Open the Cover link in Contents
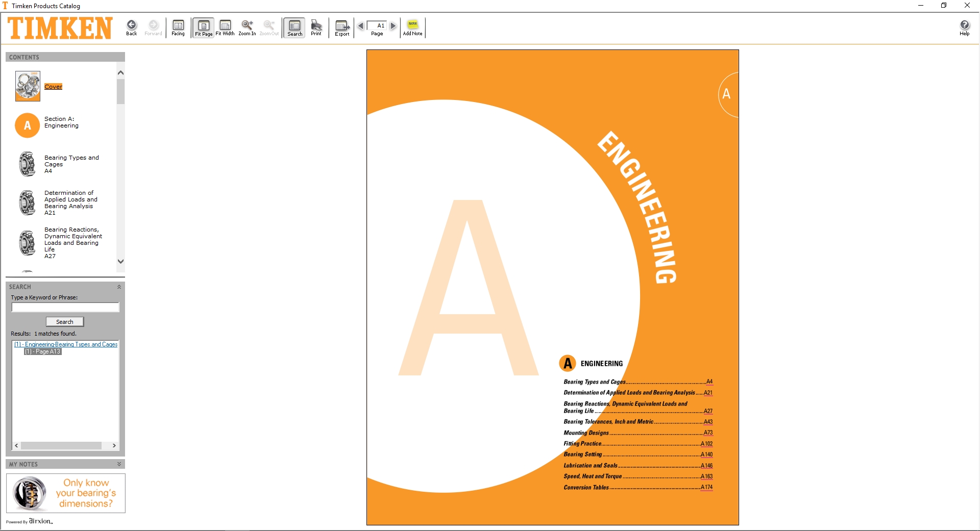The height and width of the screenshot is (531, 980). pyautogui.click(x=53, y=87)
